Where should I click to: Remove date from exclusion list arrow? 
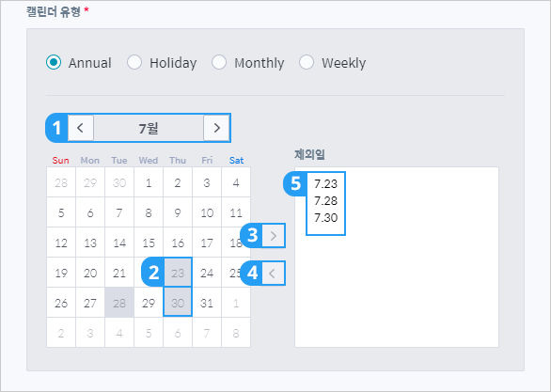(274, 273)
